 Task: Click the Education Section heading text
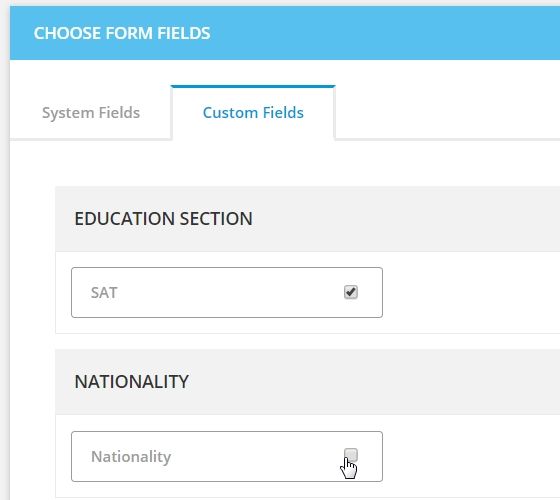(x=164, y=219)
